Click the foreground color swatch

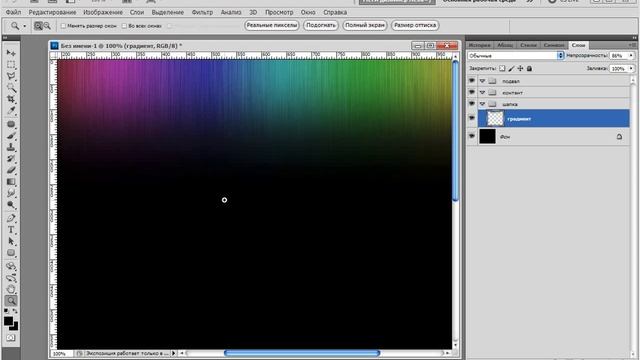8,321
